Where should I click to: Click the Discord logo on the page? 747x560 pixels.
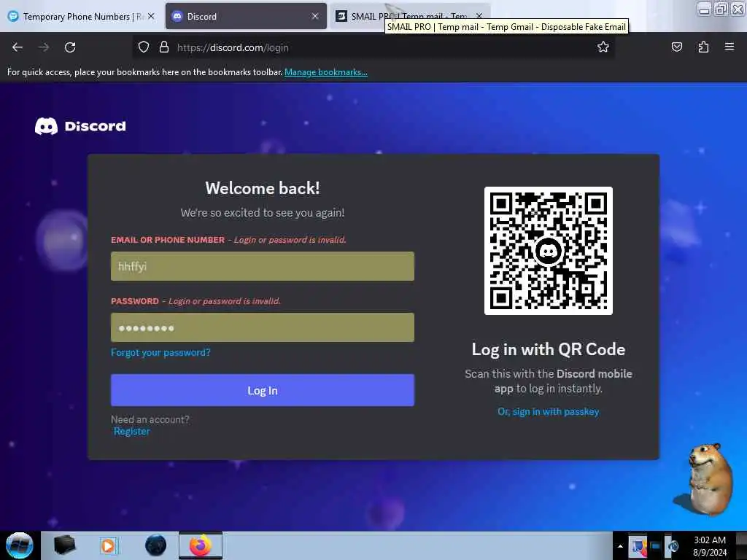[80, 126]
